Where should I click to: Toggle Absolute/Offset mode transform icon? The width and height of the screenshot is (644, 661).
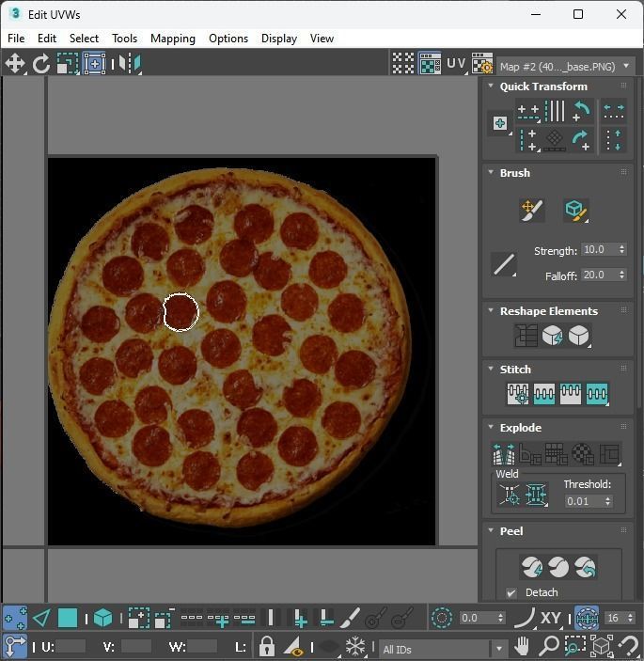(15, 646)
